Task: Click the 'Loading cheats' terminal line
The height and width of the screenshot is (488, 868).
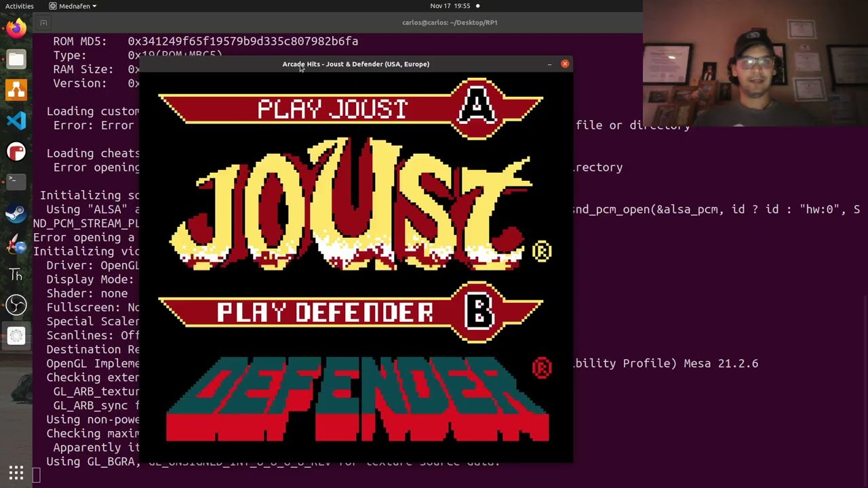Action: [x=93, y=153]
